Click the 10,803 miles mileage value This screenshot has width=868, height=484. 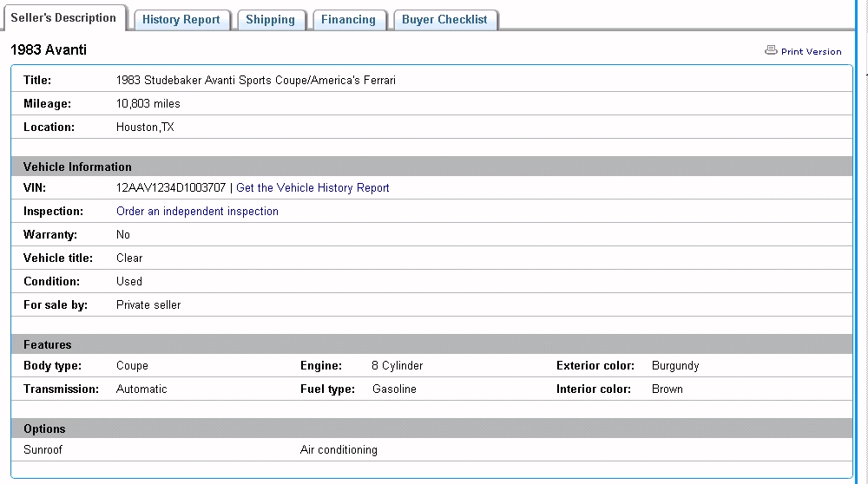148,104
